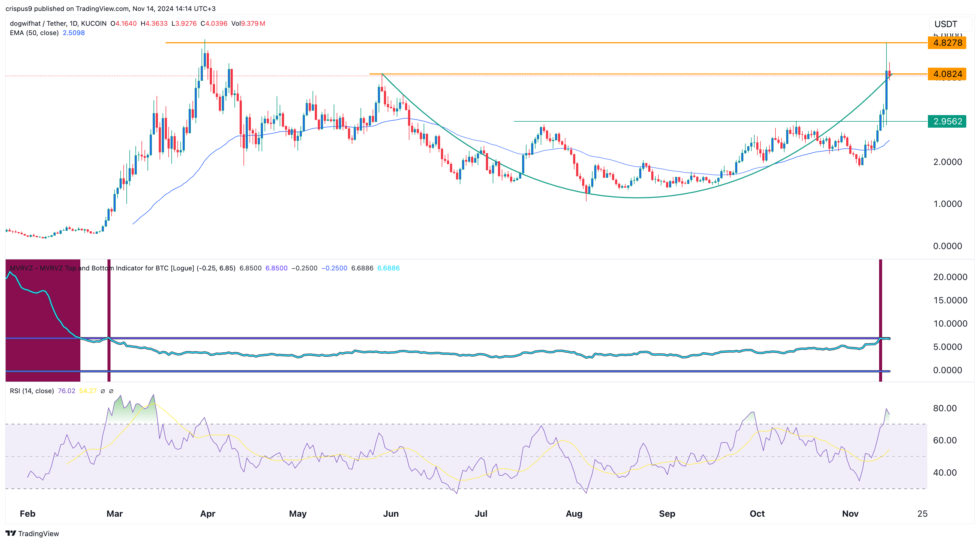Click the EMA value 2.5098
The width and height of the screenshot is (980, 543).
click(74, 33)
